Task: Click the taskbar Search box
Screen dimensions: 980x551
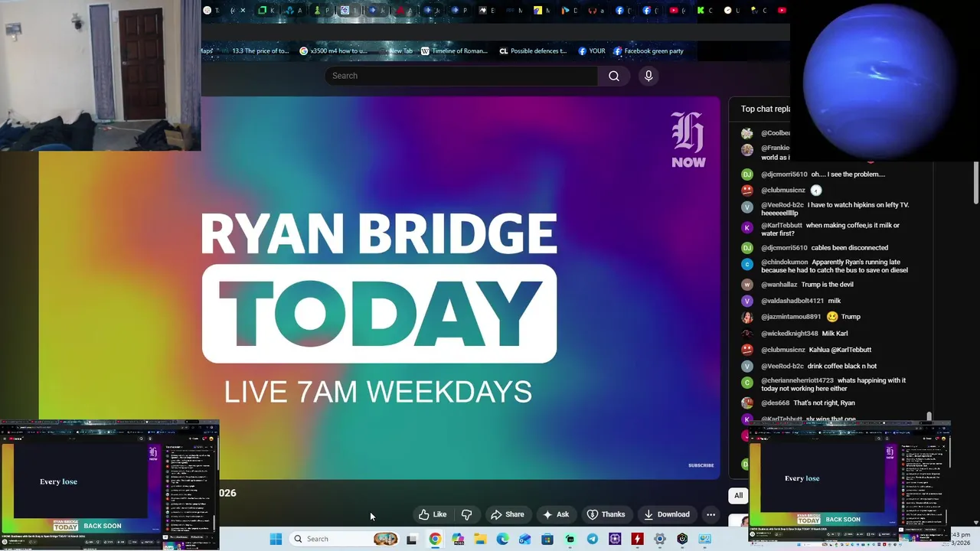Action: pyautogui.click(x=345, y=539)
